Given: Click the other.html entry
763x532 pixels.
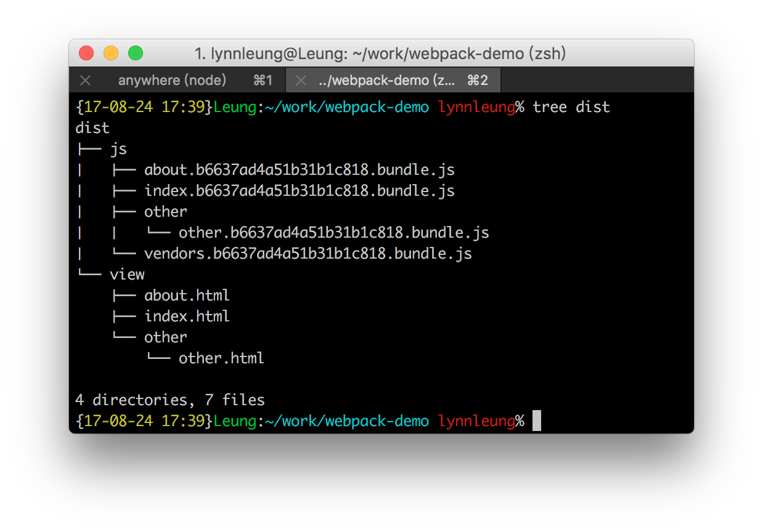Looking at the screenshot, I should click(x=221, y=358).
